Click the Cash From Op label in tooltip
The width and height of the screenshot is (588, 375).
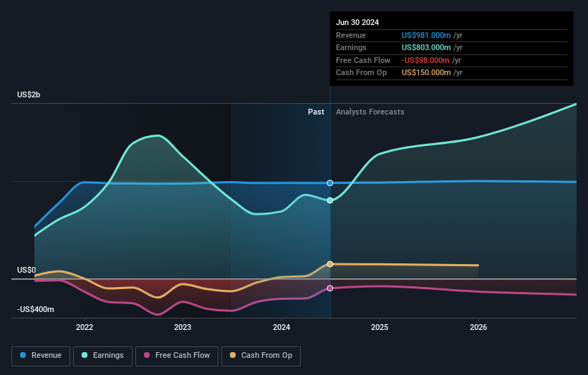tap(361, 73)
